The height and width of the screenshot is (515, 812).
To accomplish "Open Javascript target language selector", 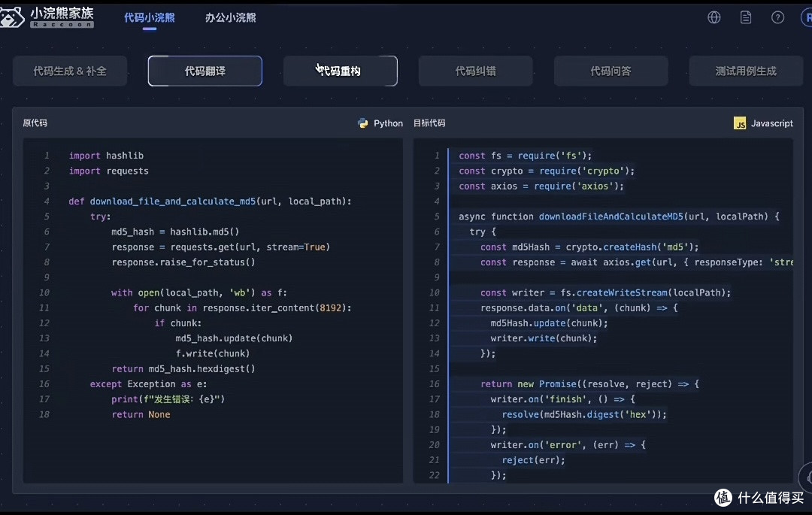I will (x=763, y=123).
